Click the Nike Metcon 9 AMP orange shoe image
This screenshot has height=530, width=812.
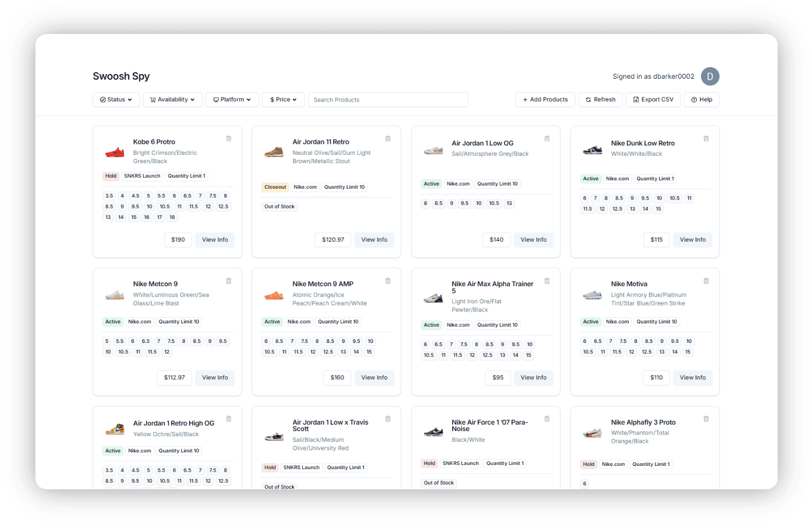[274, 295]
